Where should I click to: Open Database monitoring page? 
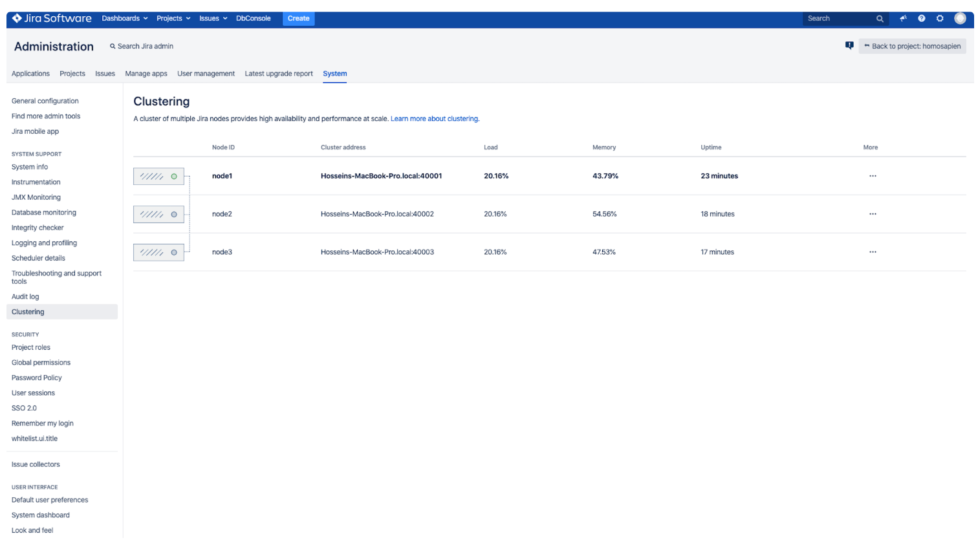[44, 213]
